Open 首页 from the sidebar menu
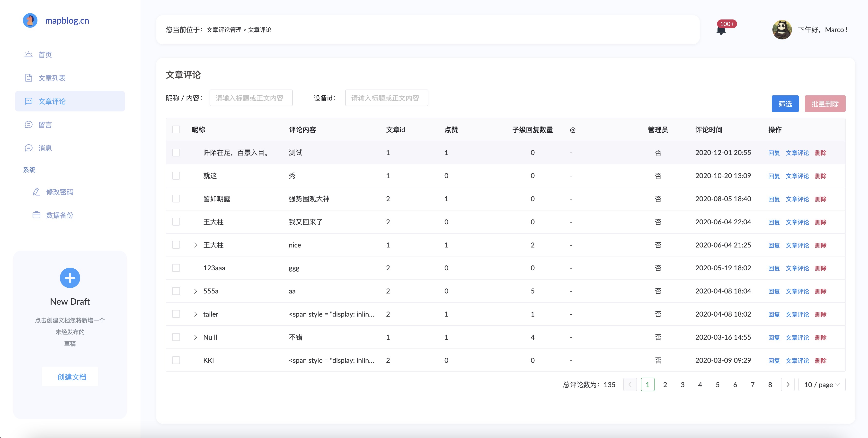Screen dimensions: 868x438 coord(70,55)
